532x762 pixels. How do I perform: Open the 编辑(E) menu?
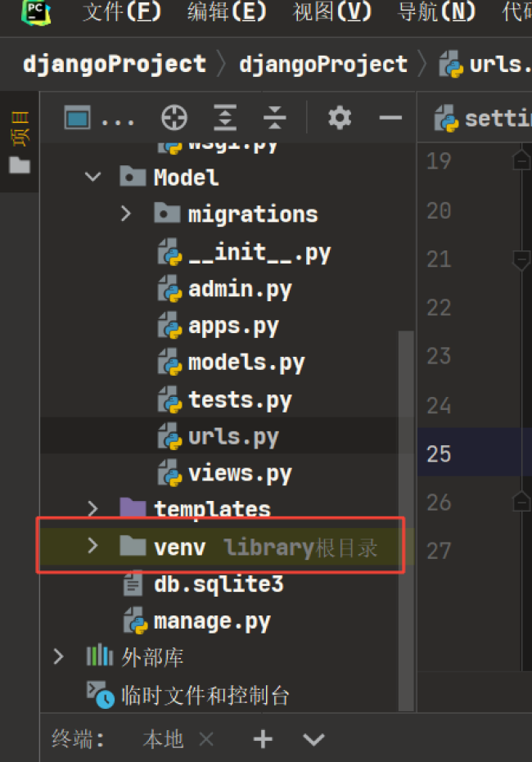pos(227,12)
